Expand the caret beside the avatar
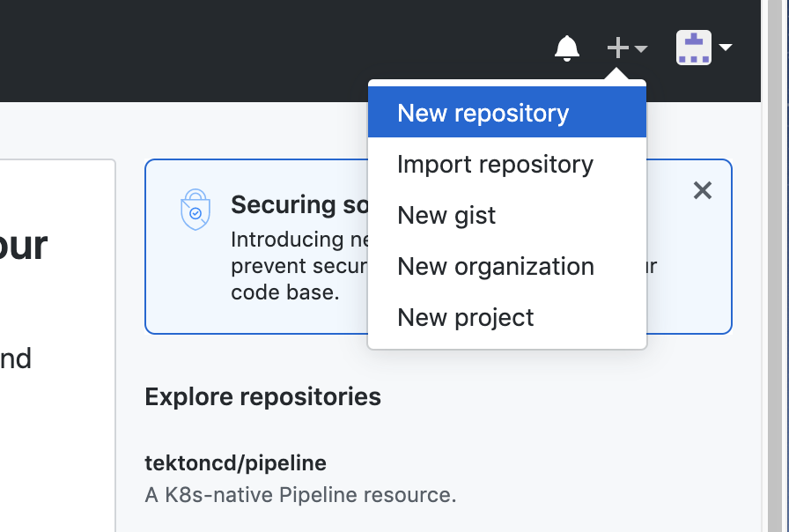This screenshot has width=789, height=532. 725,48
